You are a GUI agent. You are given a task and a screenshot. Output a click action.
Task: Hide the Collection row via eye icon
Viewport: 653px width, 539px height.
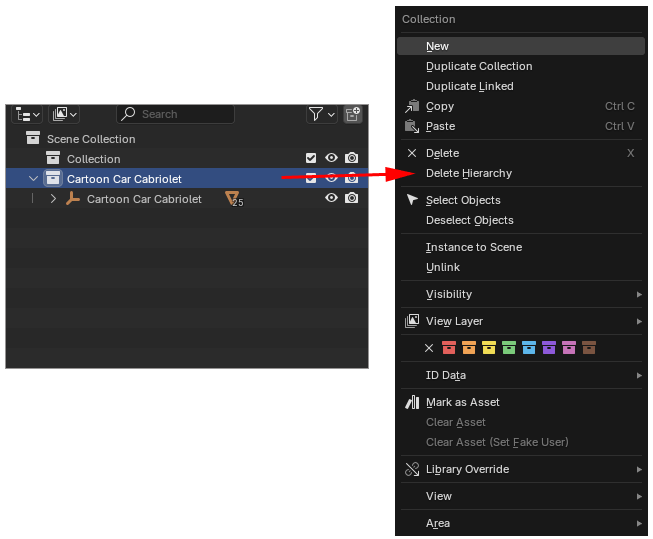(331, 159)
